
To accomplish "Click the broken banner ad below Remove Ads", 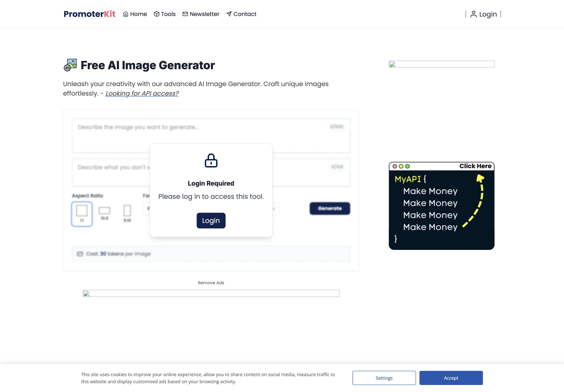I will 211,293.
